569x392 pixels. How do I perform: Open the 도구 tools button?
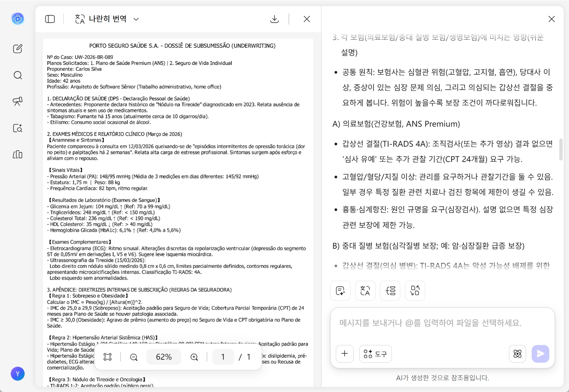tap(375, 354)
